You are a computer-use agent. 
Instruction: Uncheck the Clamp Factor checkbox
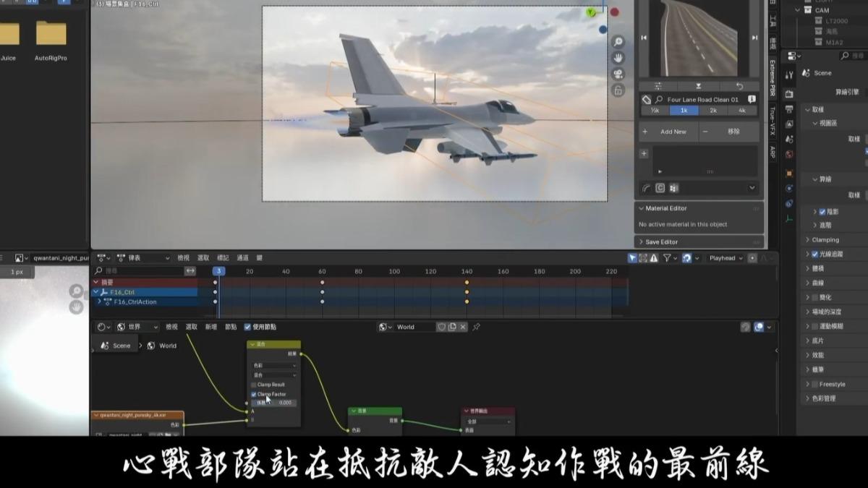(x=254, y=394)
